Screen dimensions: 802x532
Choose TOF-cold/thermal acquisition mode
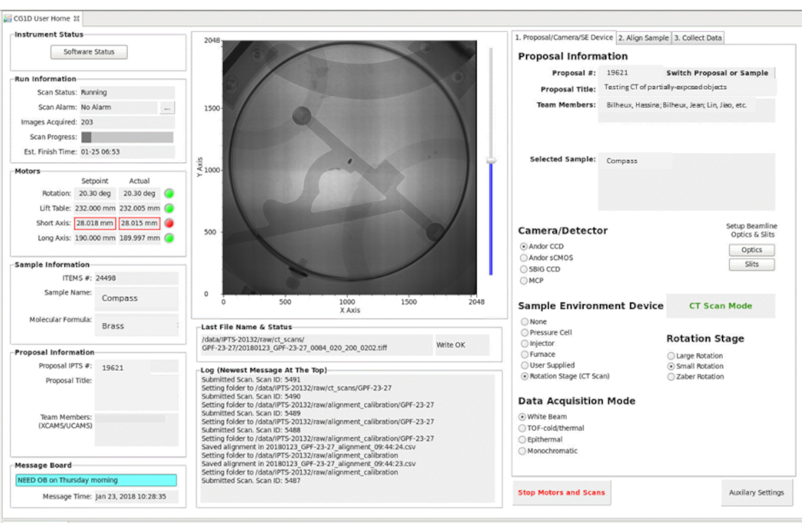coord(522,428)
